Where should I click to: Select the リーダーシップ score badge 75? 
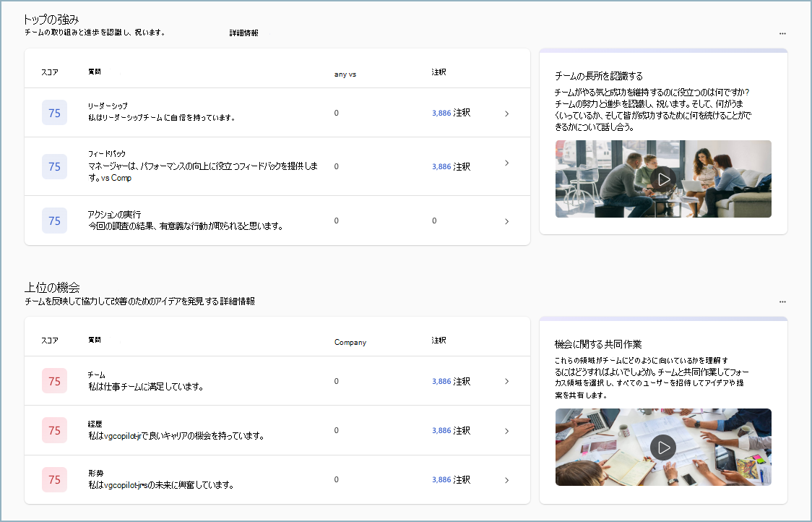tap(54, 113)
